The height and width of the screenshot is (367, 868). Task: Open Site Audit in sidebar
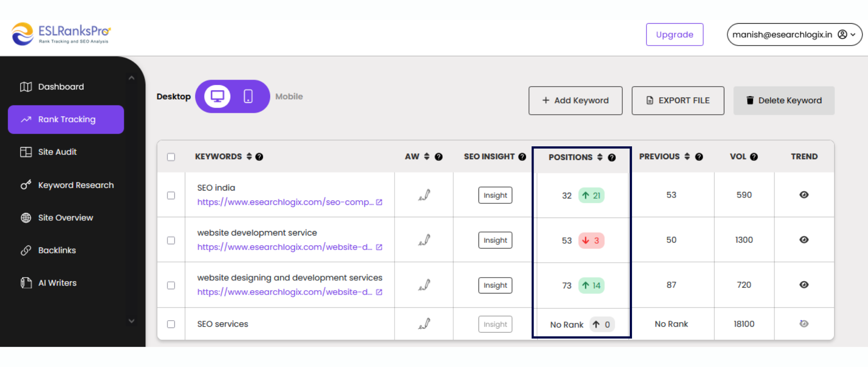point(66,152)
